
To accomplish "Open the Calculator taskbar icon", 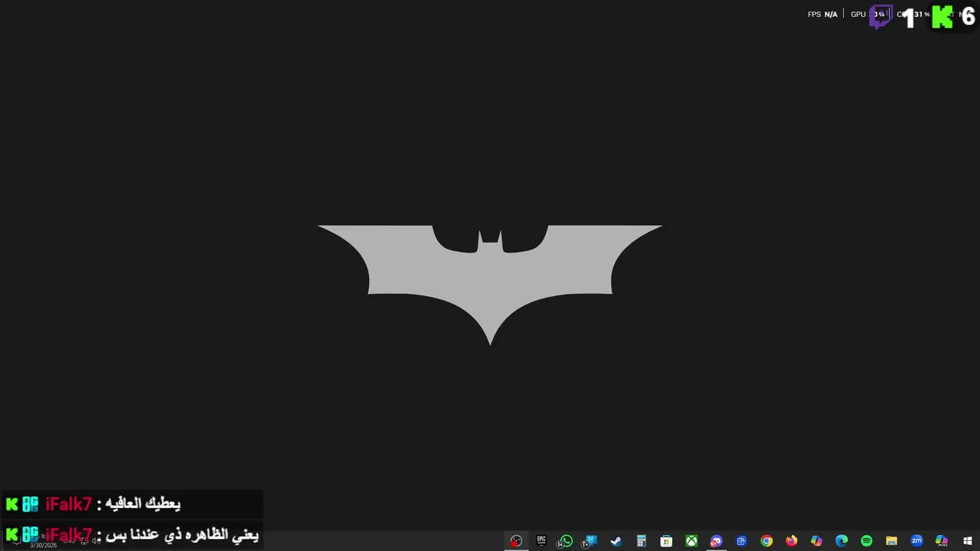I will (x=642, y=541).
